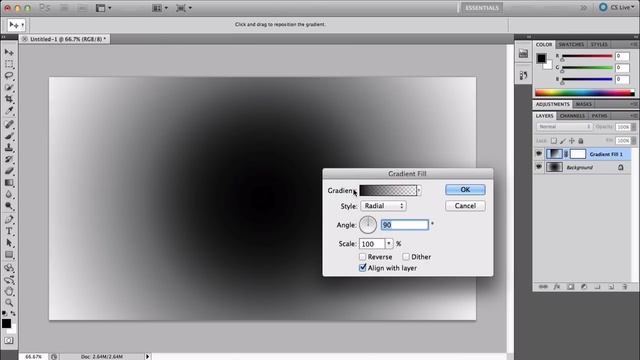Open the layer Fill slider arrow

click(x=633, y=141)
